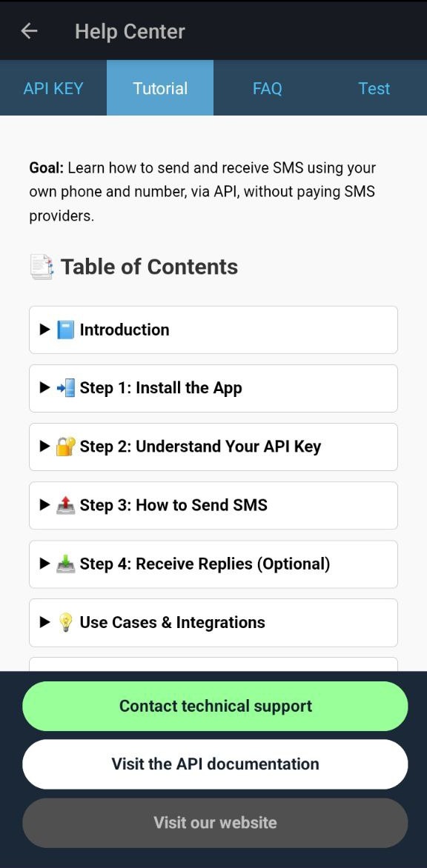Click Visit the API documentation button

[215, 764]
